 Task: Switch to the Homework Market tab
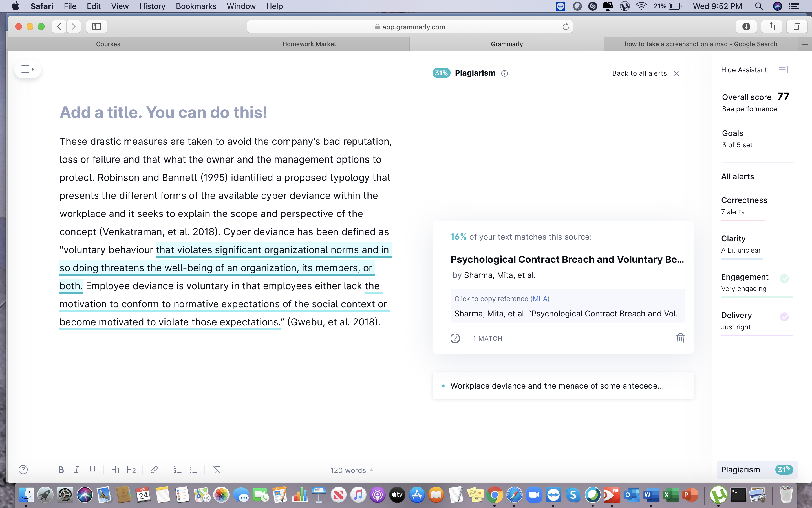(x=309, y=44)
